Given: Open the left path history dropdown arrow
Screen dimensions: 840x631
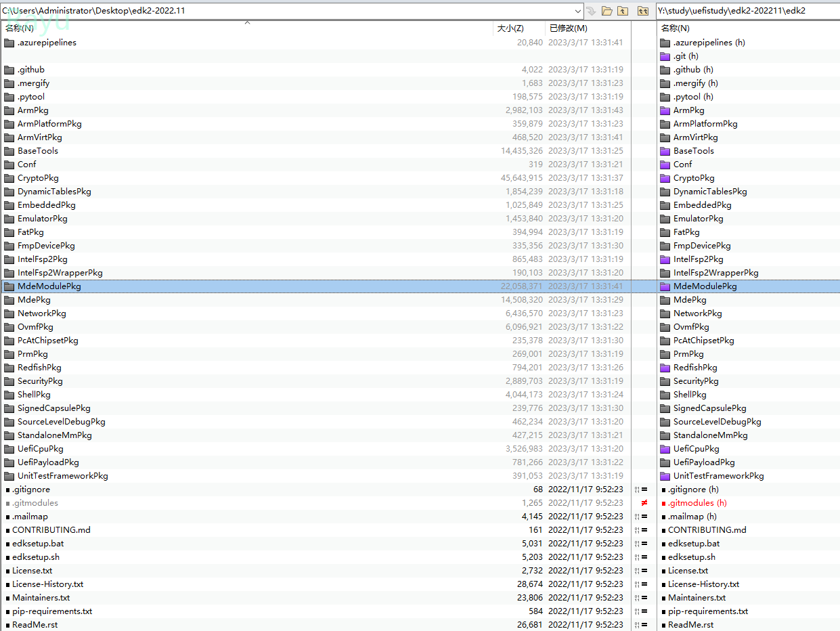Looking at the screenshot, I should (578, 11).
